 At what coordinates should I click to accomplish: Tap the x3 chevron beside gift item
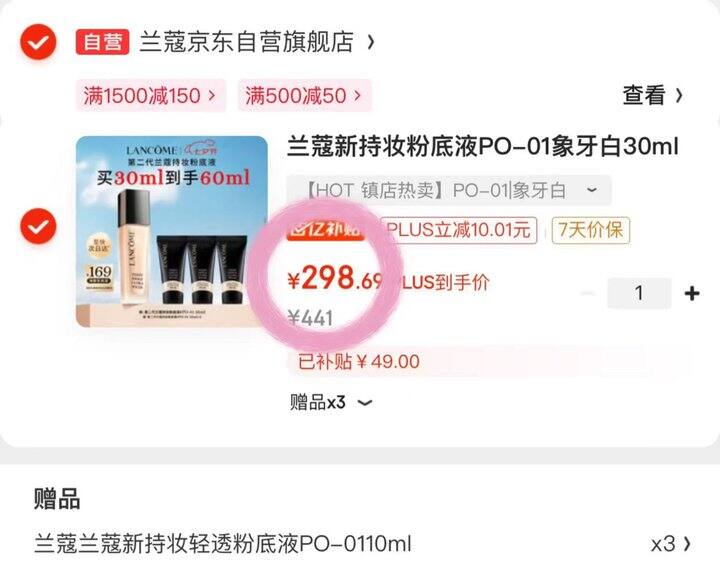point(671,544)
